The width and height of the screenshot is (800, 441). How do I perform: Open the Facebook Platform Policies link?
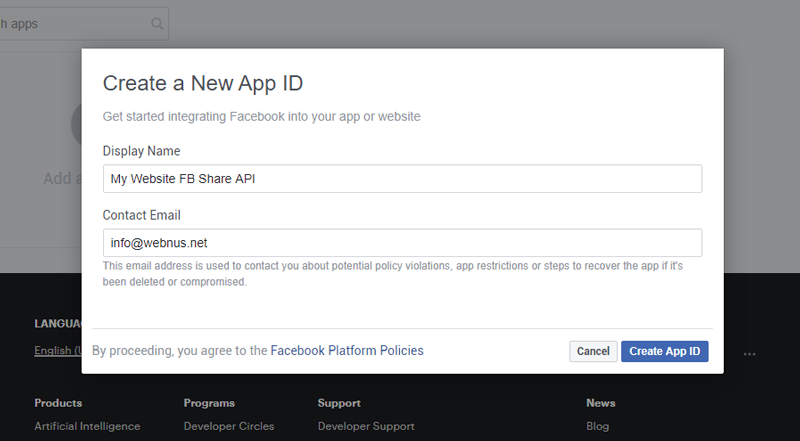347,351
